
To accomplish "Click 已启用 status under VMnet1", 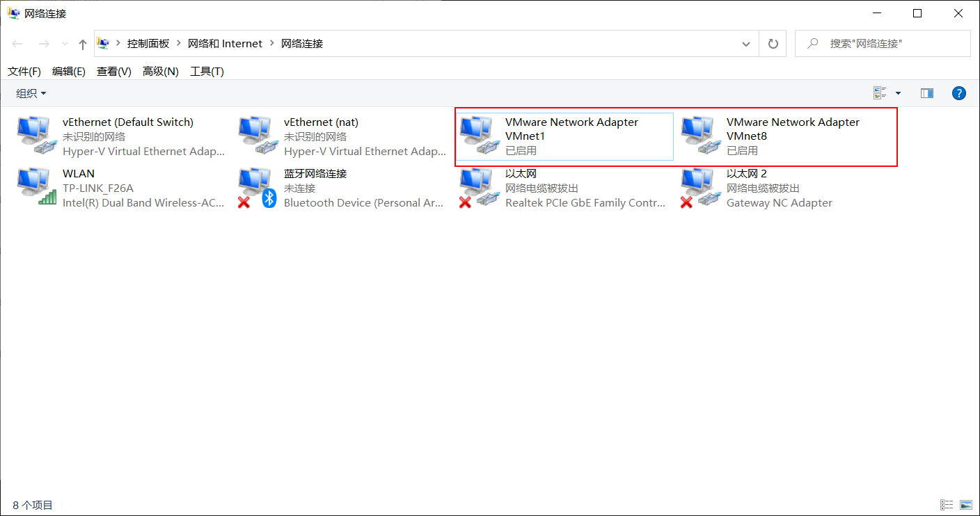I will [x=521, y=151].
